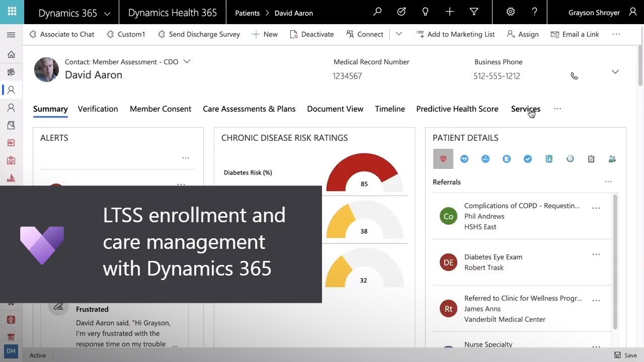644x362 pixels.
Task: Open Patients breadcrumb link
Action: (x=248, y=13)
